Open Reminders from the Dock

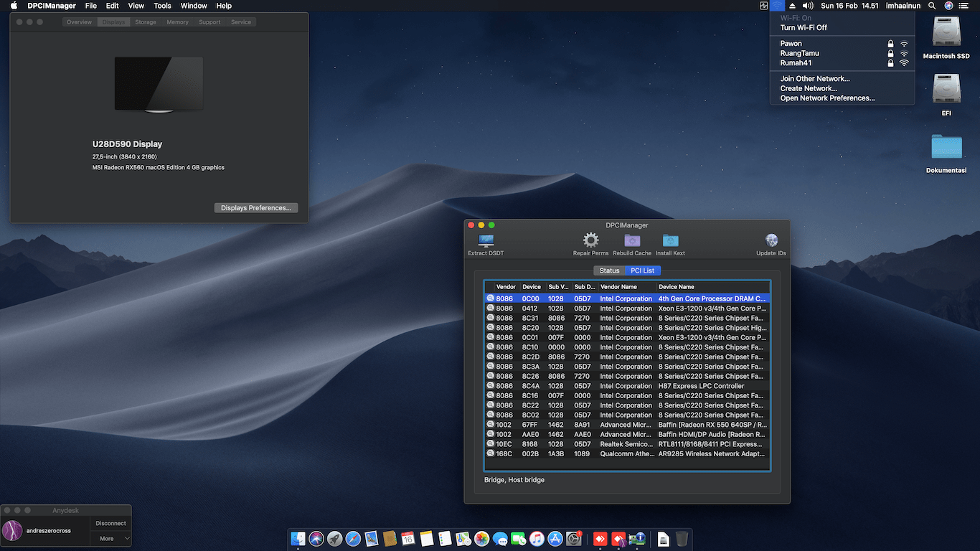(x=445, y=539)
